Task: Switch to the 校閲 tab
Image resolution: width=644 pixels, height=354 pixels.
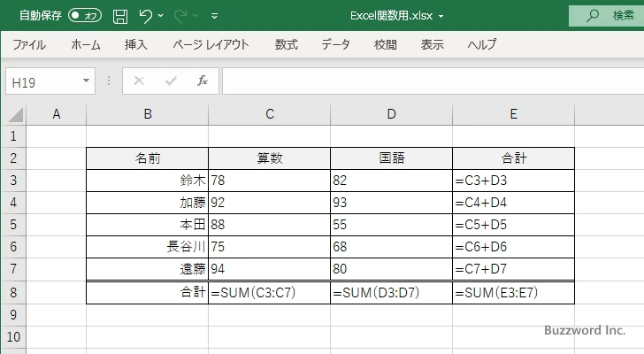Action: pyautogui.click(x=386, y=44)
